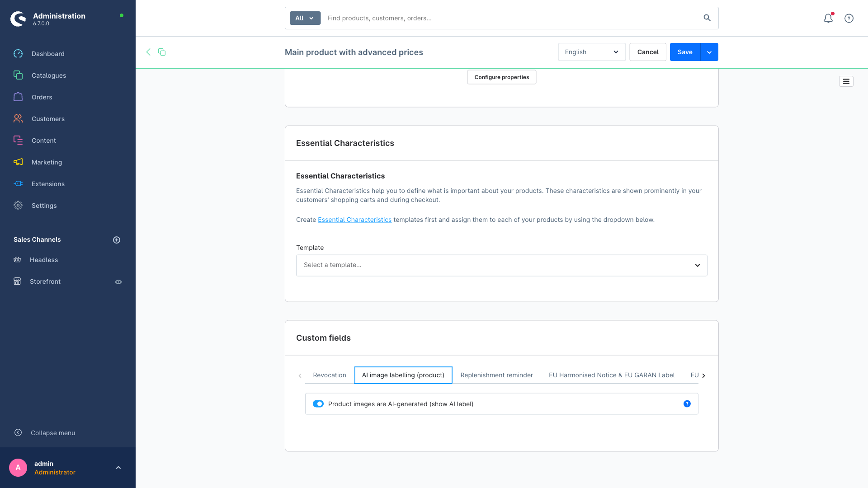Image resolution: width=868 pixels, height=488 pixels.
Task: Follow the Essential Characteristics link
Action: 354,220
